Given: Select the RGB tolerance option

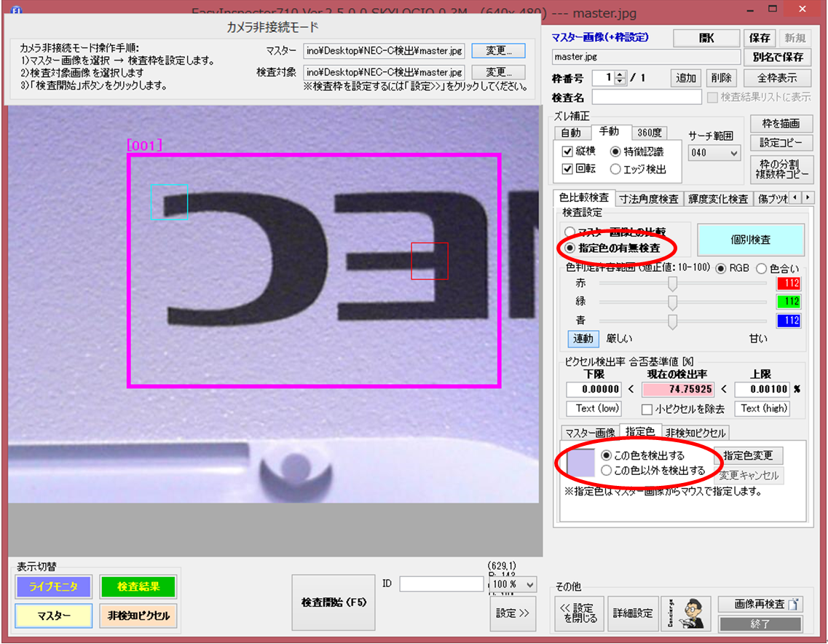Looking at the screenshot, I should pyautogui.click(x=720, y=268).
